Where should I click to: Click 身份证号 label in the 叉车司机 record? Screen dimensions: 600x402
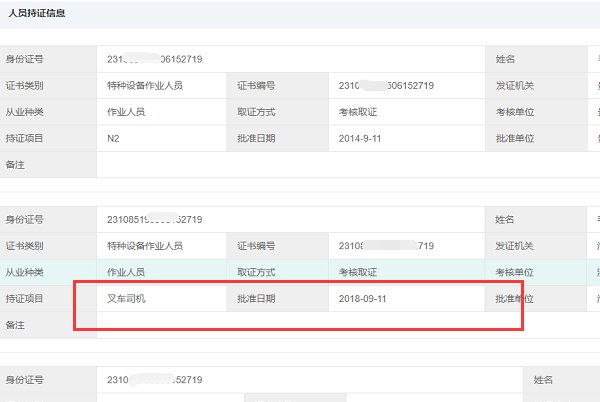(24, 220)
